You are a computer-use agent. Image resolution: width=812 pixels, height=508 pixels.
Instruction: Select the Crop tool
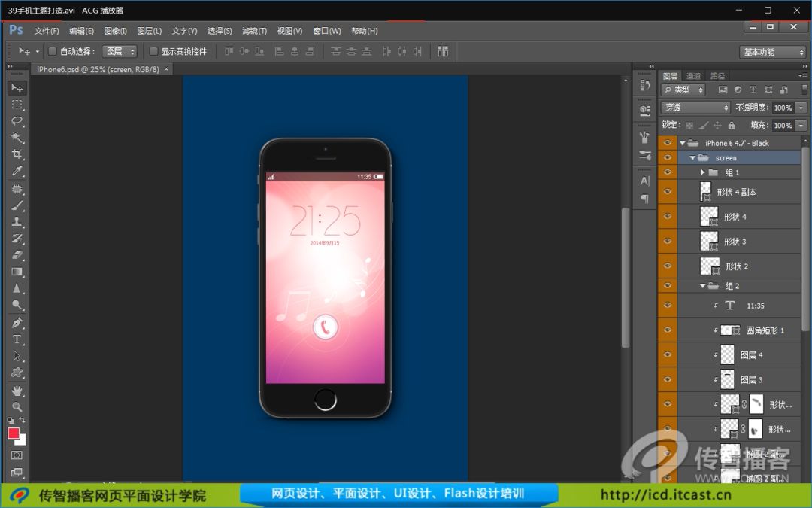(x=17, y=154)
